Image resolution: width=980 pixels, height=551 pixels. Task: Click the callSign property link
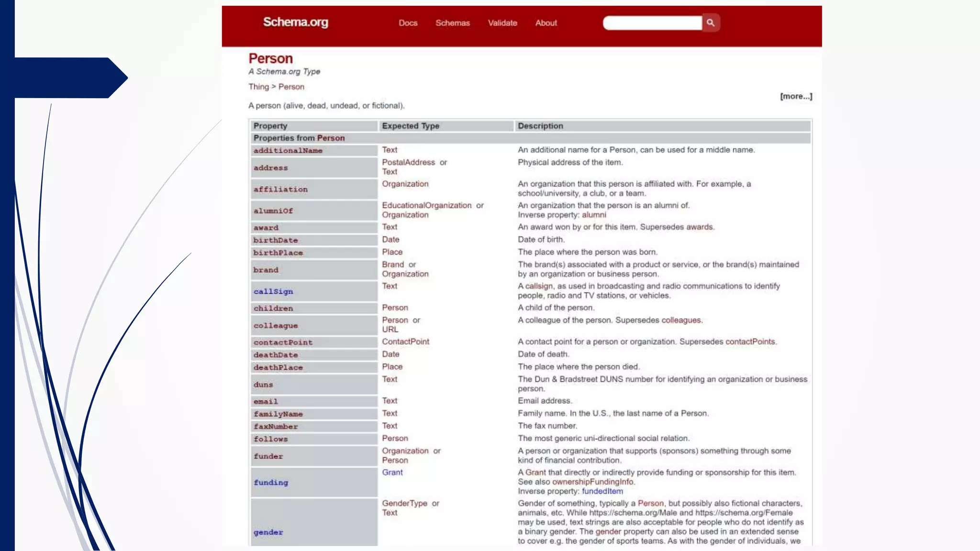click(x=273, y=291)
